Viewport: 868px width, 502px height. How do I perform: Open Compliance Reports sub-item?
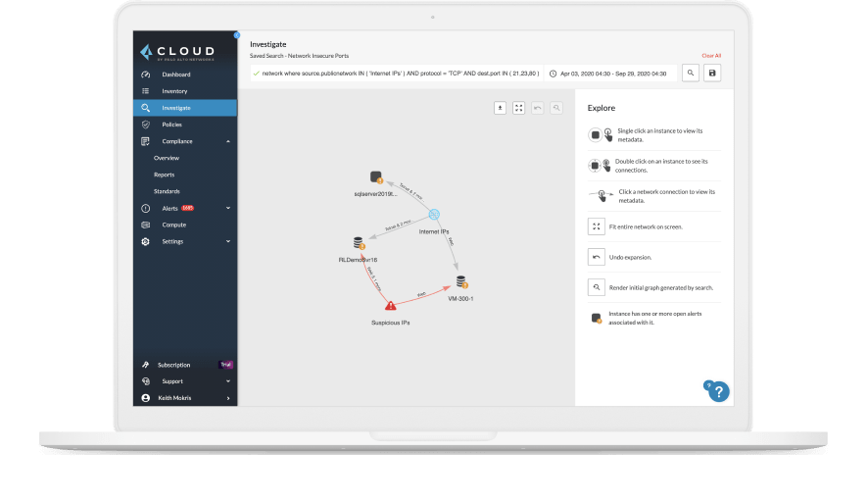[x=164, y=175]
